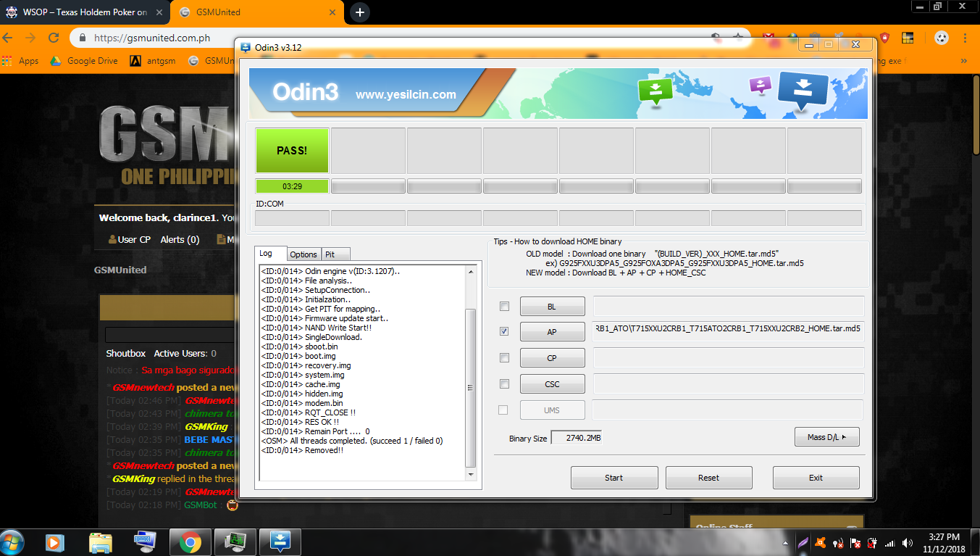Click the log scrollbar down arrow
Viewport: 980px width, 556px height.
(x=471, y=474)
